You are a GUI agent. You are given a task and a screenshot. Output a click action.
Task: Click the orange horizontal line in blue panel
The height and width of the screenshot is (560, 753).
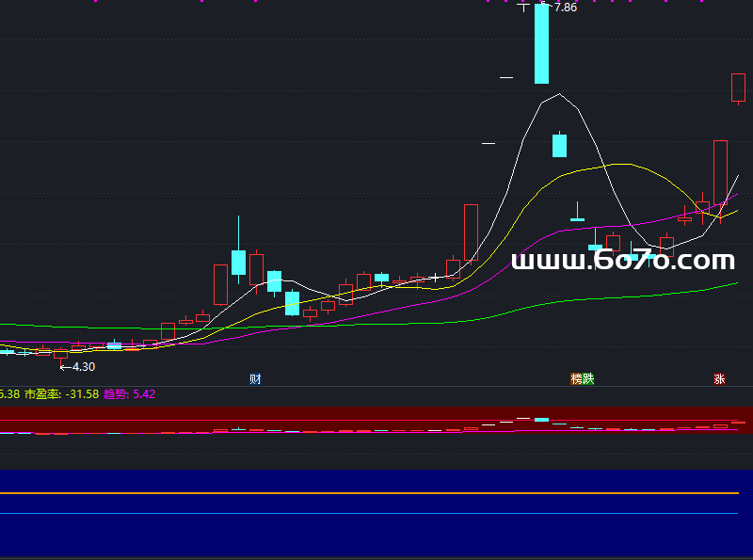(376, 492)
